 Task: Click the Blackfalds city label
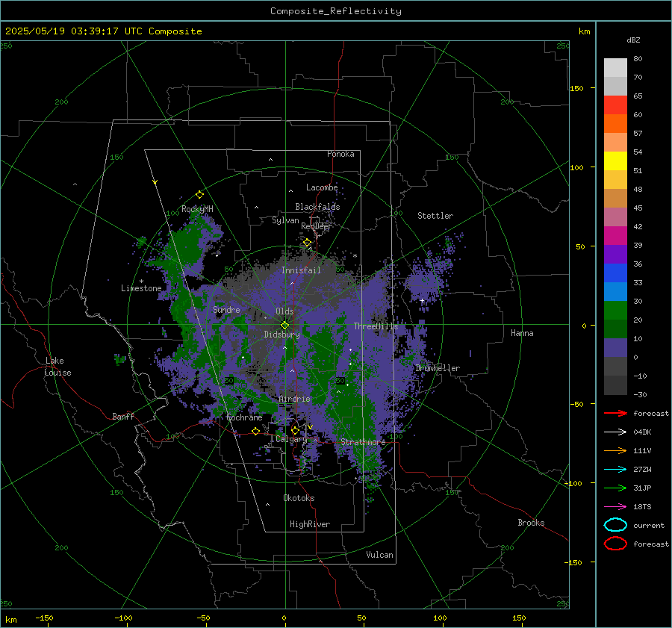point(317,207)
